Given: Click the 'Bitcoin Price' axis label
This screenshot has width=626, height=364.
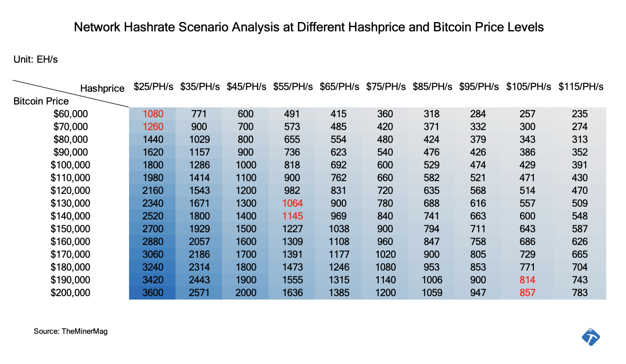Looking at the screenshot, I should click(x=41, y=101).
